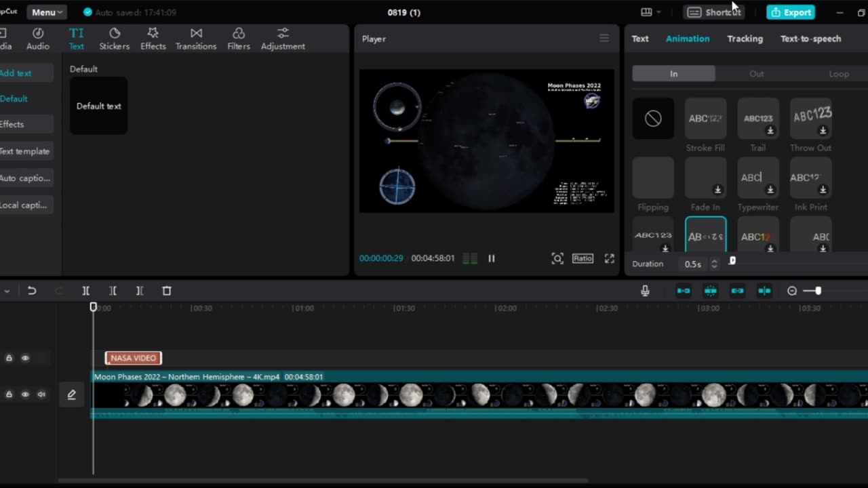Click the Duration value field 0.5s
This screenshot has height=488, width=868.
(x=693, y=264)
